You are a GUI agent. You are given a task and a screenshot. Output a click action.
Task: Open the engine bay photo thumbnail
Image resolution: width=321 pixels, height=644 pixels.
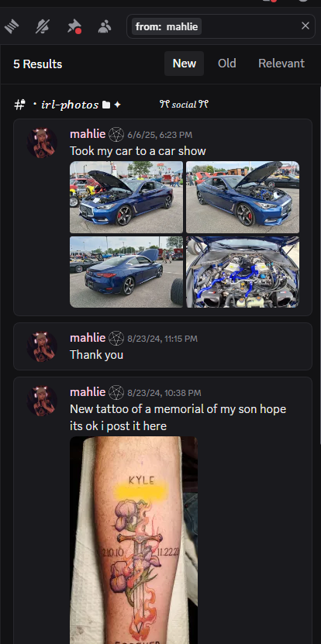click(243, 272)
